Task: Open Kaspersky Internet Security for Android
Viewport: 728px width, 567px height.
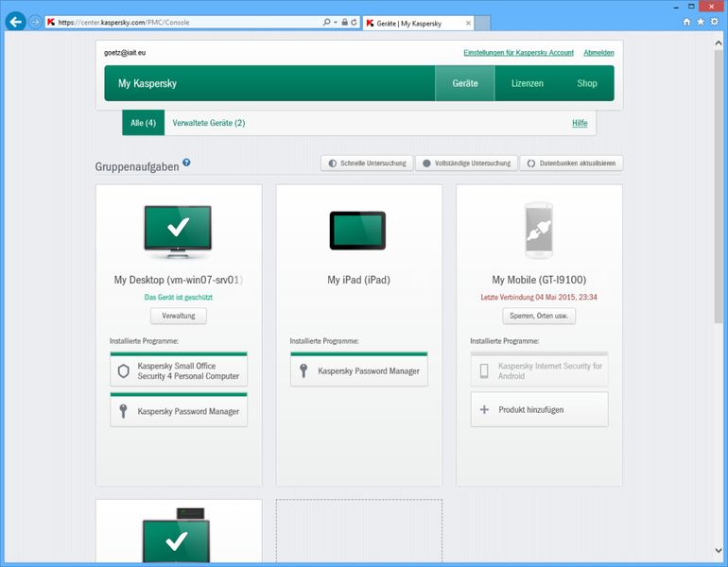Action: tap(539, 369)
